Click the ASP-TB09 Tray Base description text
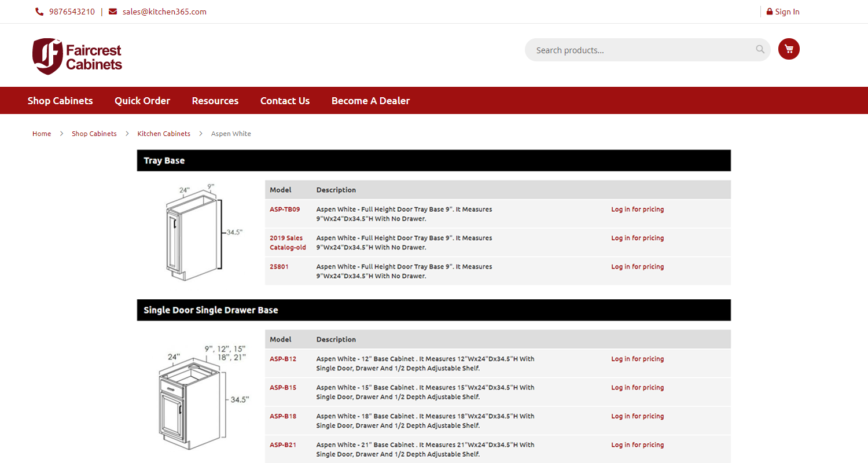This screenshot has height=463, width=868. point(404,214)
